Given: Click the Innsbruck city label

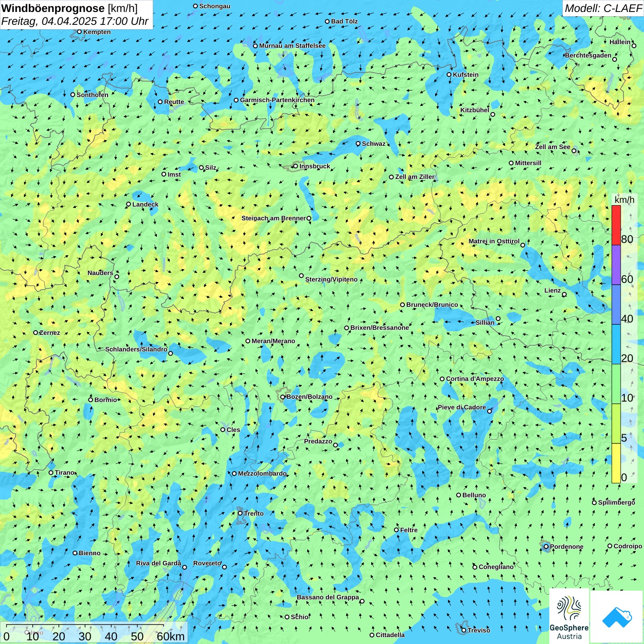Looking at the screenshot, I should [315, 166].
